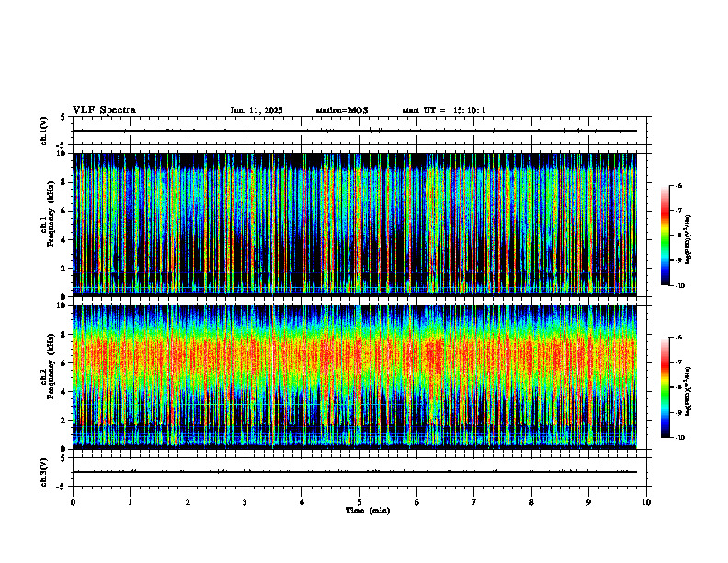Click the "VLF Spectra" plot title

tap(104, 110)
